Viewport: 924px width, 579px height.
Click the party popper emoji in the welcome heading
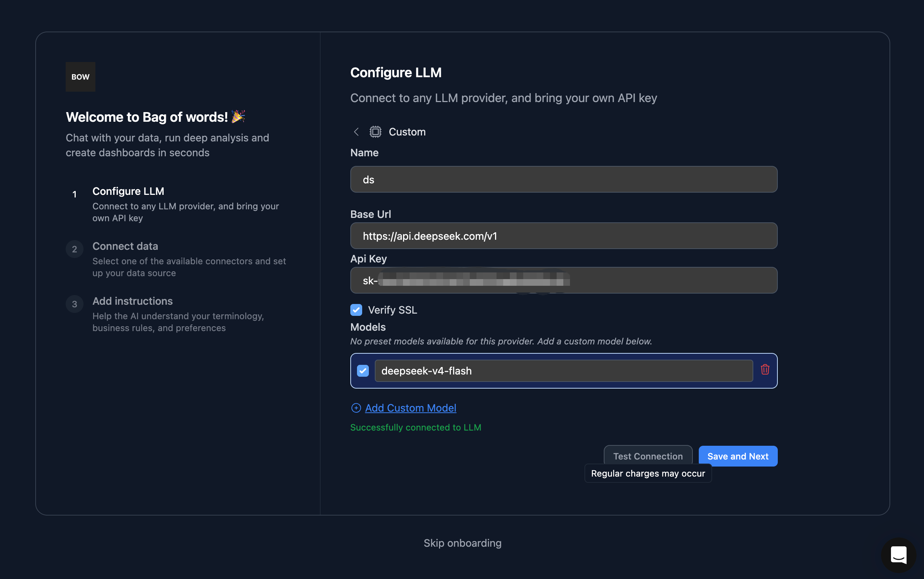[238, 117]
